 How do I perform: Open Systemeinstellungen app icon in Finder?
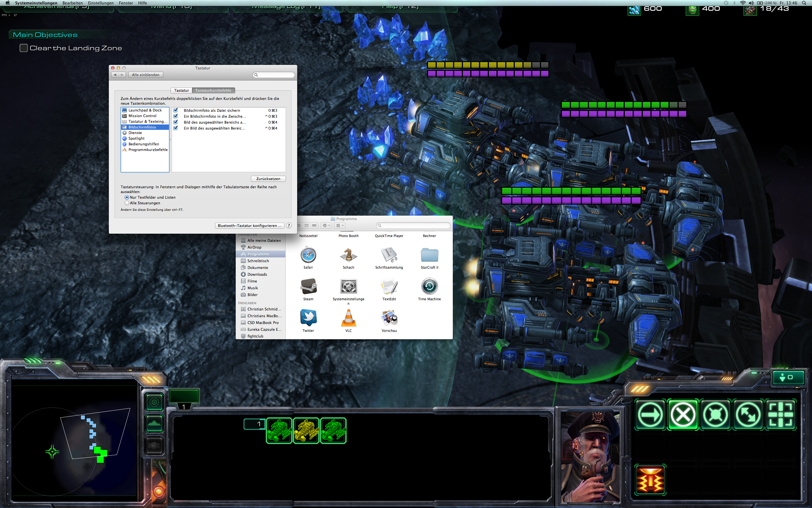pyautogui.click(x=348, y=286)
